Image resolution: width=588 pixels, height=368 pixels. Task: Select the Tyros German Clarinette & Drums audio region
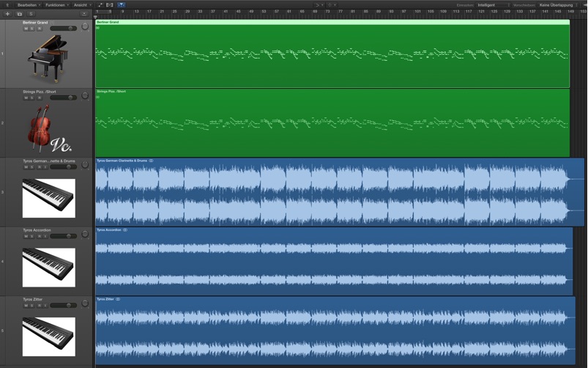(340, 192)
